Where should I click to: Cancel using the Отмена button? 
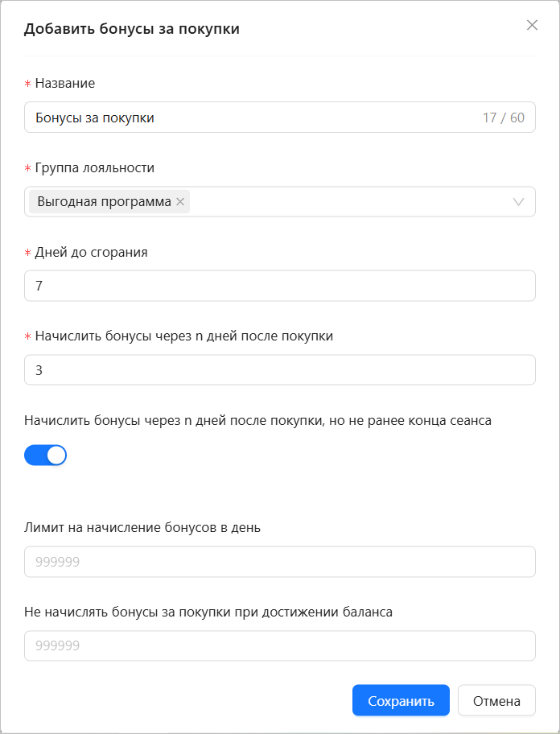496,701
